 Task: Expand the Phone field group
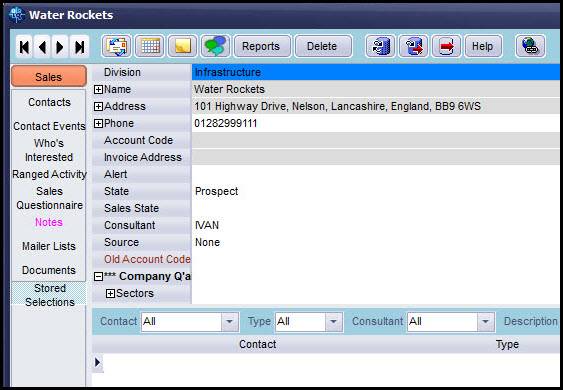[98, 124]
